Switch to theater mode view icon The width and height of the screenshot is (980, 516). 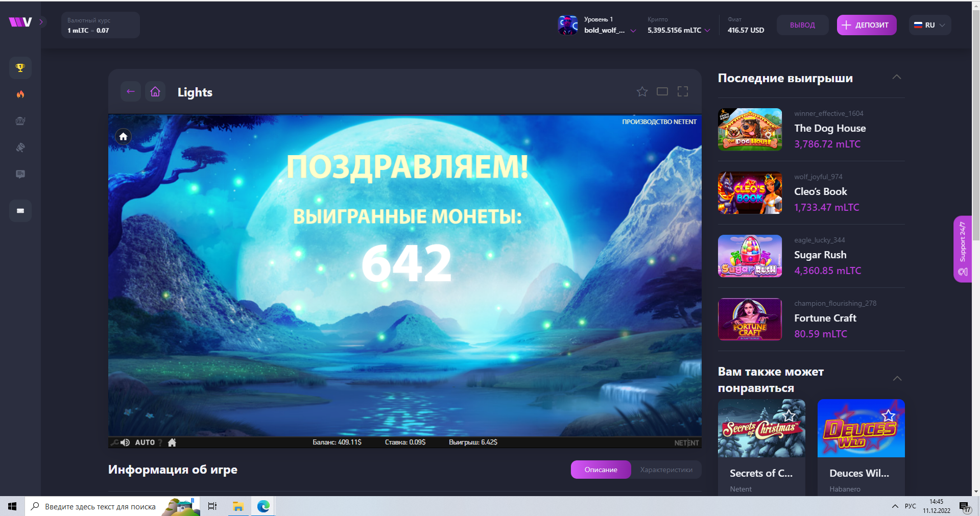click(x=662, y=91)
